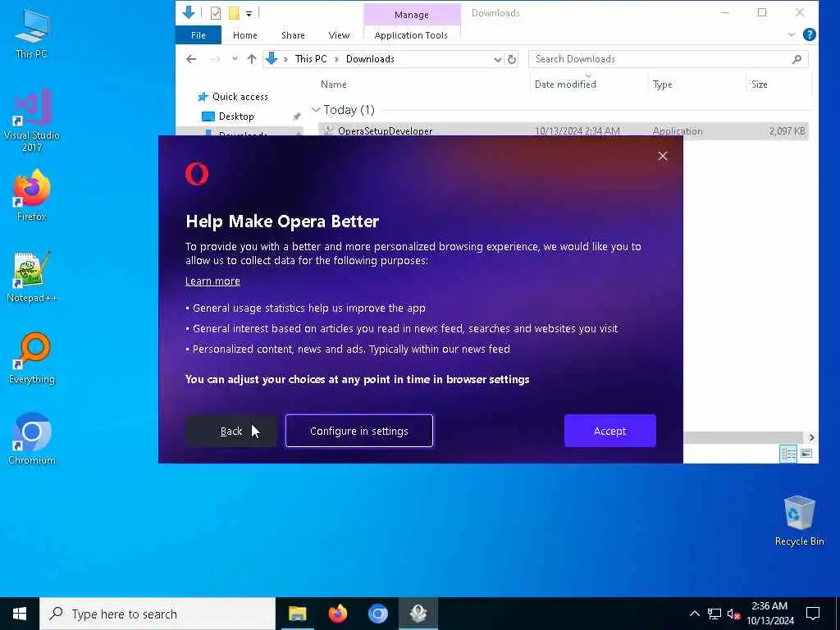Sort by Date modified column
Screen dimensions: 840x630
click(565, 84)
